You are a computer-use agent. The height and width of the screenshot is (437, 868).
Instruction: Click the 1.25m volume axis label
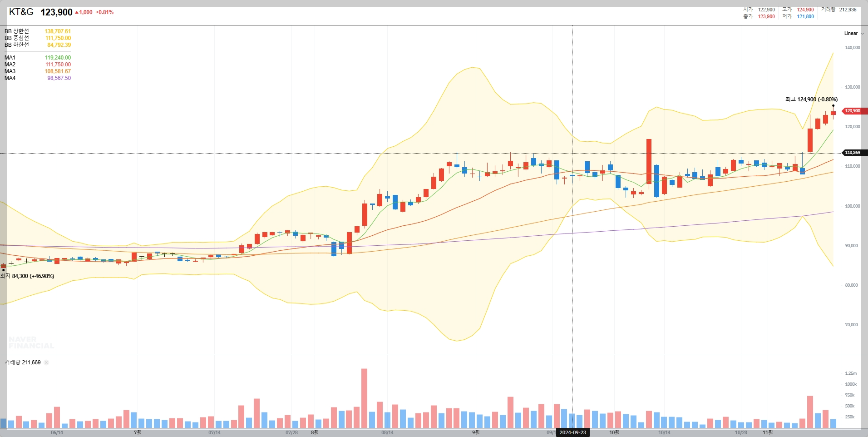coord(851,373)
